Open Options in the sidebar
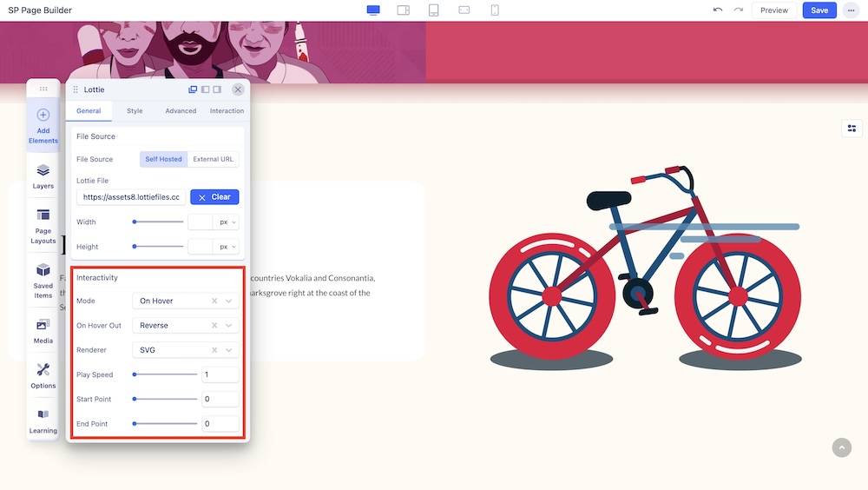The height and width of the screenshot is (490, 868). (x=43, y=376)
